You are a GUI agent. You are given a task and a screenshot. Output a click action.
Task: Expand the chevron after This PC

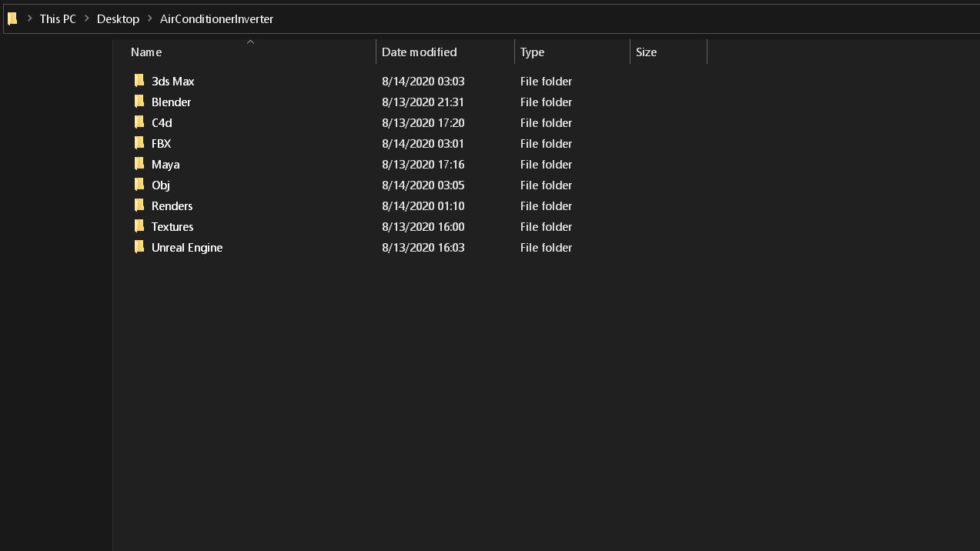pyautogui.click(x=87, y=18)
